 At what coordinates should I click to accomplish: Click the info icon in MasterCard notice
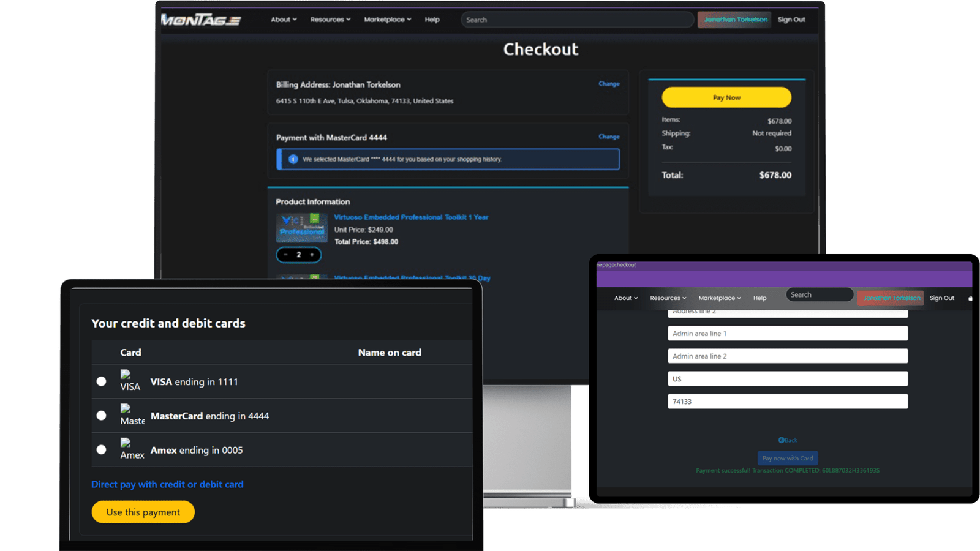[x=293, y=159]
